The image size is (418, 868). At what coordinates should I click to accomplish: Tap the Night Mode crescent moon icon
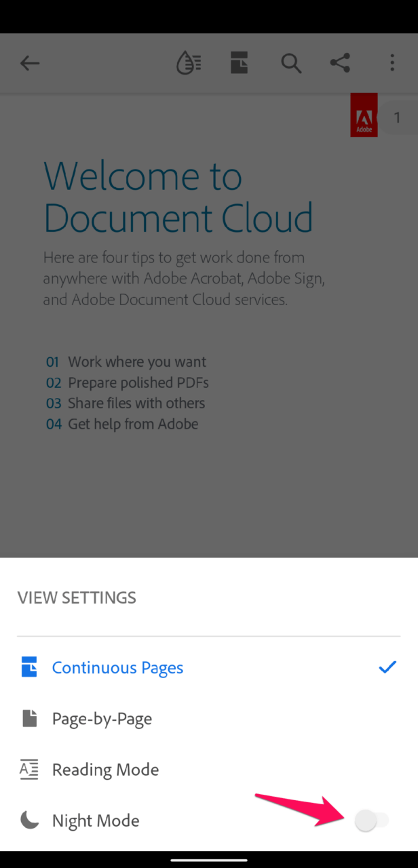tap(29, 820)
